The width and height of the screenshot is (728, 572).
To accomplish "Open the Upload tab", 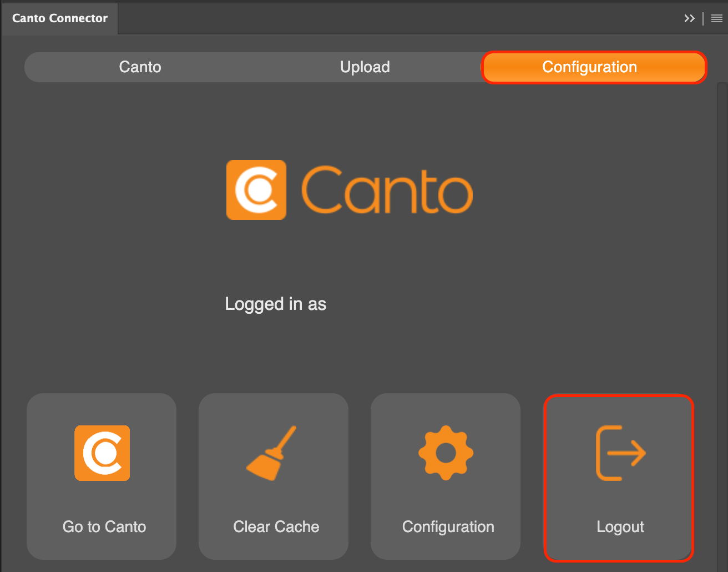I will click(365, 67).
